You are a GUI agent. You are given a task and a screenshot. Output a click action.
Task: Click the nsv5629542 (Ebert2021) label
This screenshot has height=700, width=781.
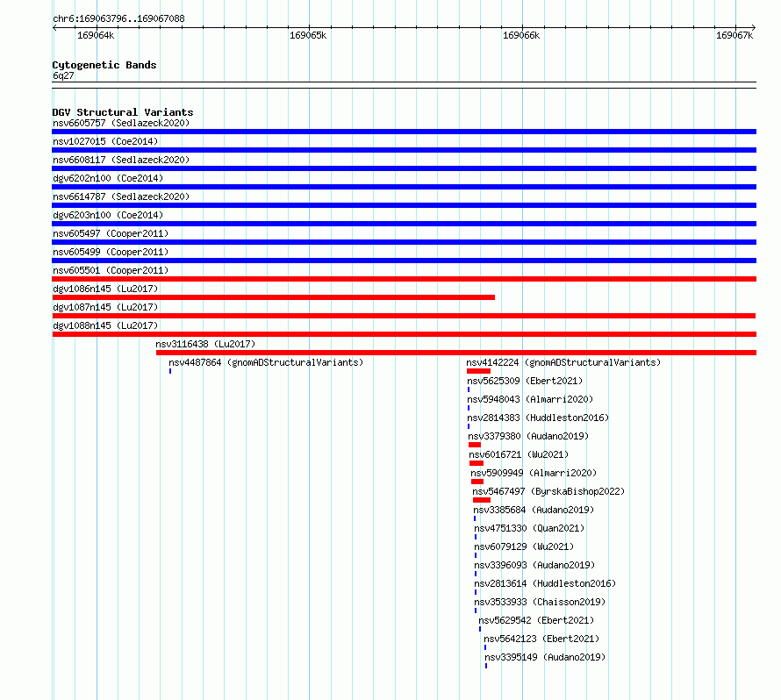[x=536, y=620]
